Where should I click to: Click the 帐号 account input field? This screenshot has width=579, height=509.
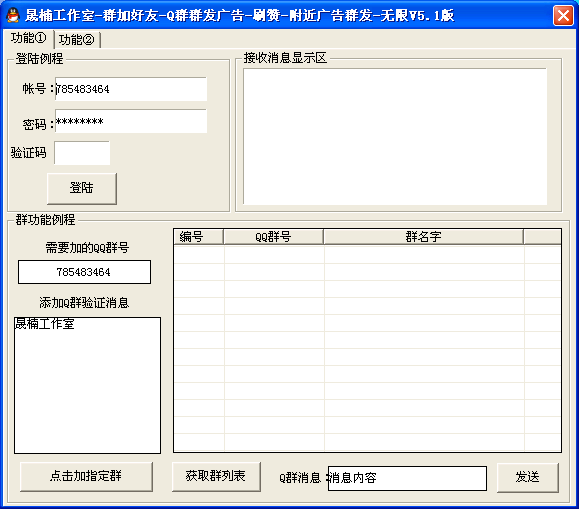tap(131, 89)
